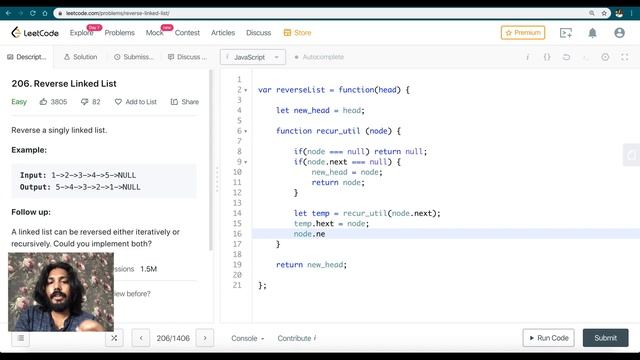640x360 pixels.
Task: Toggle the Autocomplete switch
Action: pyautogui.click(x=319, y=57)
